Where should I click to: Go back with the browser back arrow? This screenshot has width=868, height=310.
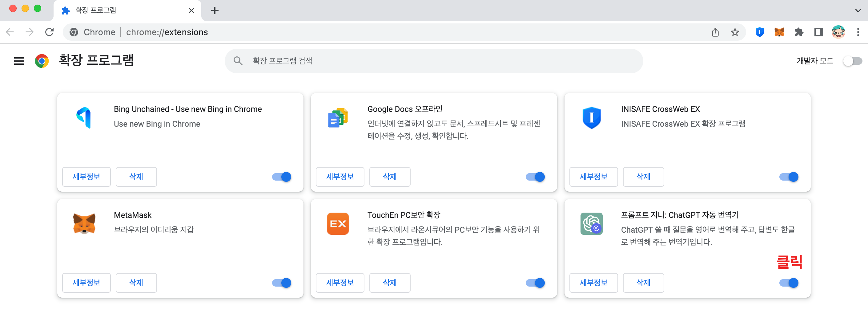click(10, 32)
